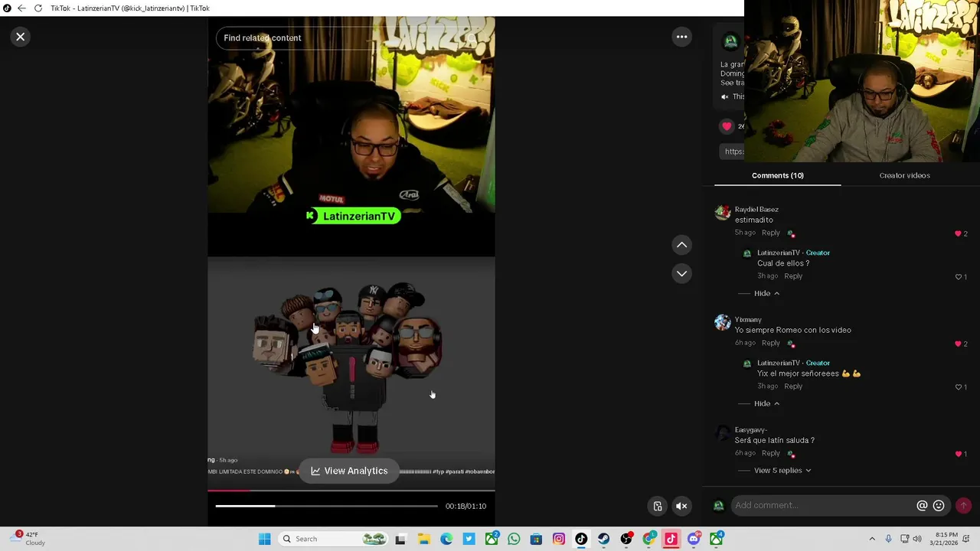The height and width of the screenshot is (551, 980).
Task: Switch to the Comments (10) tab
Action: (777, 175)
